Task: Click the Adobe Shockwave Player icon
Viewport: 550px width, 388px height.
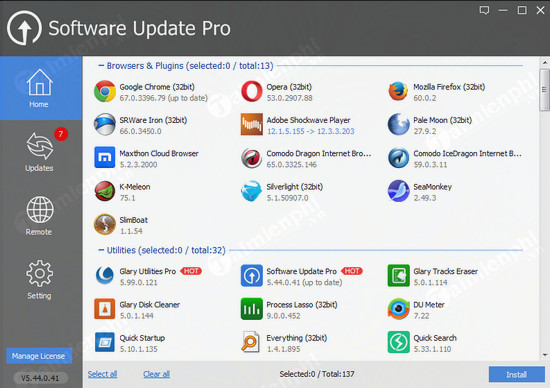Action: tap(251, 124)
